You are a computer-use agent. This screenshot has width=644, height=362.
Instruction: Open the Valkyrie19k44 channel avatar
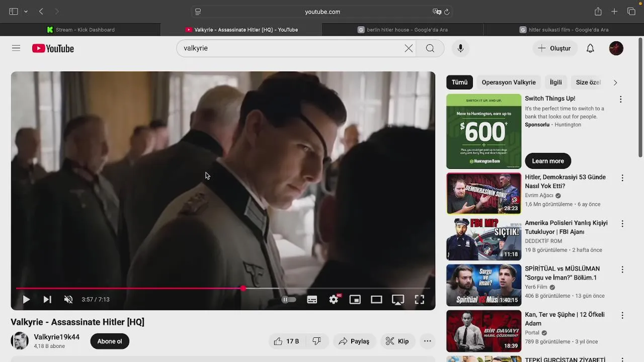pos(20,341)
